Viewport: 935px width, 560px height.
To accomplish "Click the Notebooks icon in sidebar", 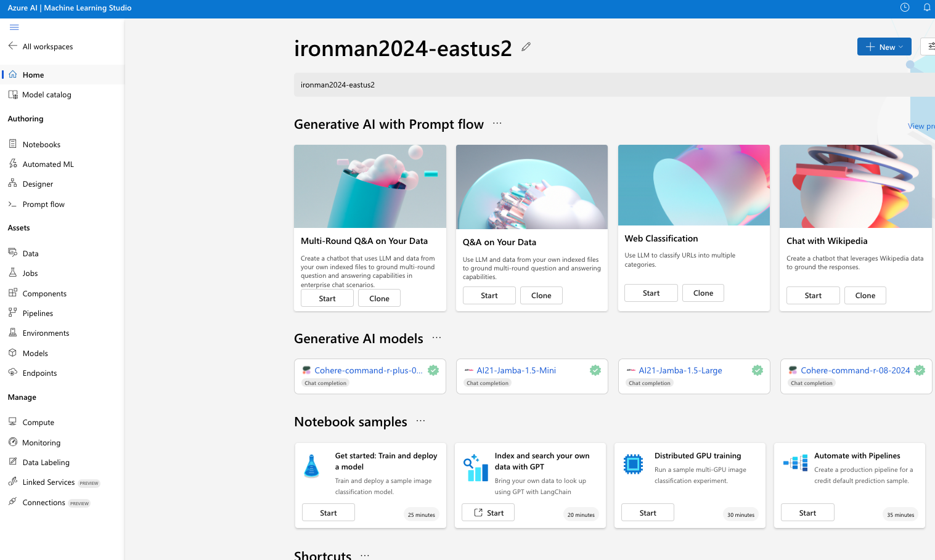I will pyautogui.click(x=13, y=144).
